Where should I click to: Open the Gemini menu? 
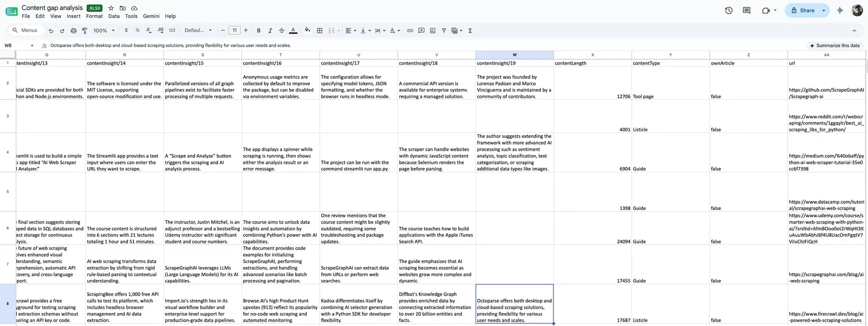tap(151, 16)
